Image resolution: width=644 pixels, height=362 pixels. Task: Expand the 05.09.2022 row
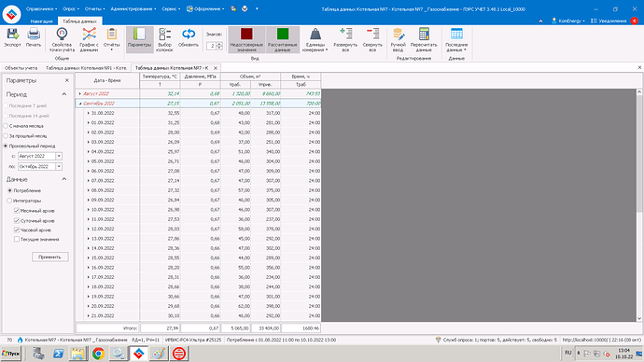(x=89, y=161)
